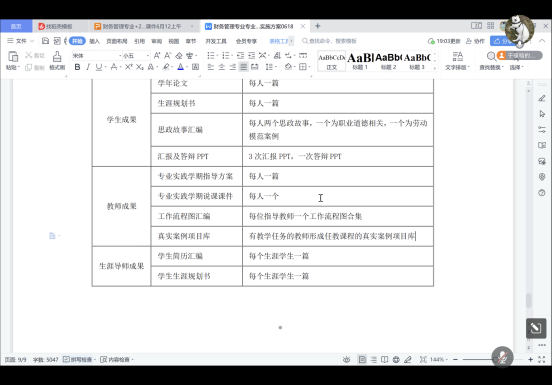Center align text
Screen dimensions: 552x386
[x=222, y=67]
